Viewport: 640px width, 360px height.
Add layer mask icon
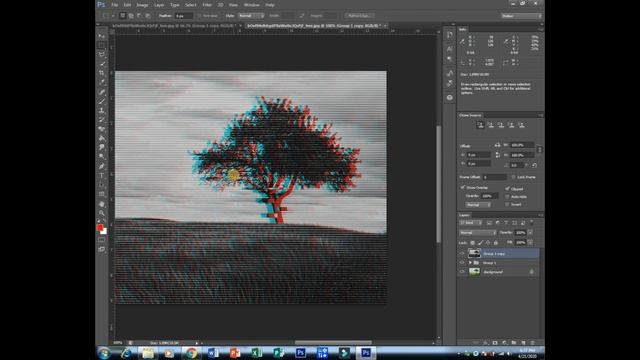point(495,343)
